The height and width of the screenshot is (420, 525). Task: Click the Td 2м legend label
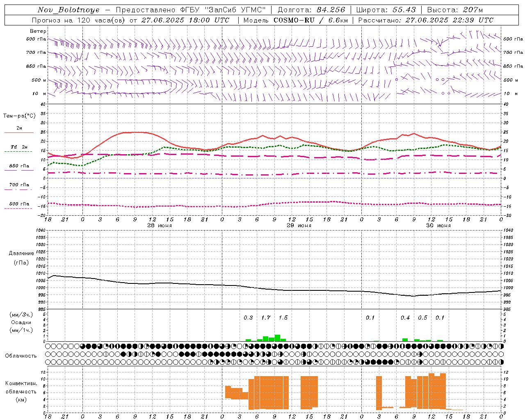19,147
